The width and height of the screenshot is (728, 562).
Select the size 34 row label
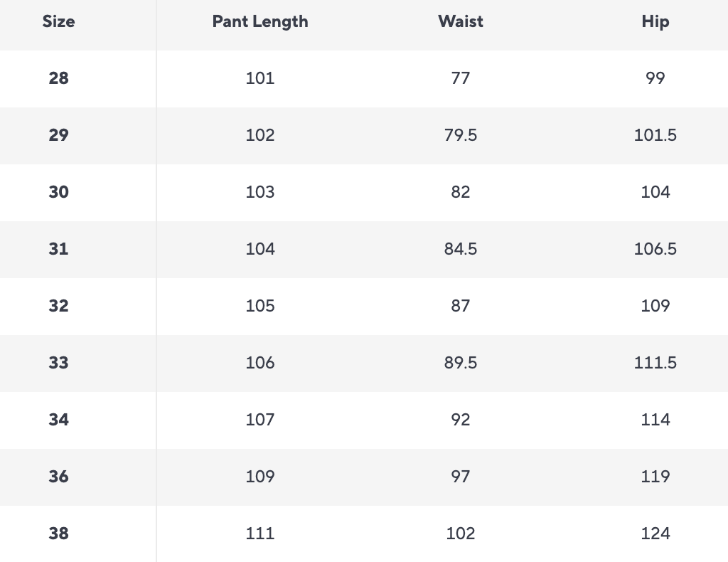(58, 420)
